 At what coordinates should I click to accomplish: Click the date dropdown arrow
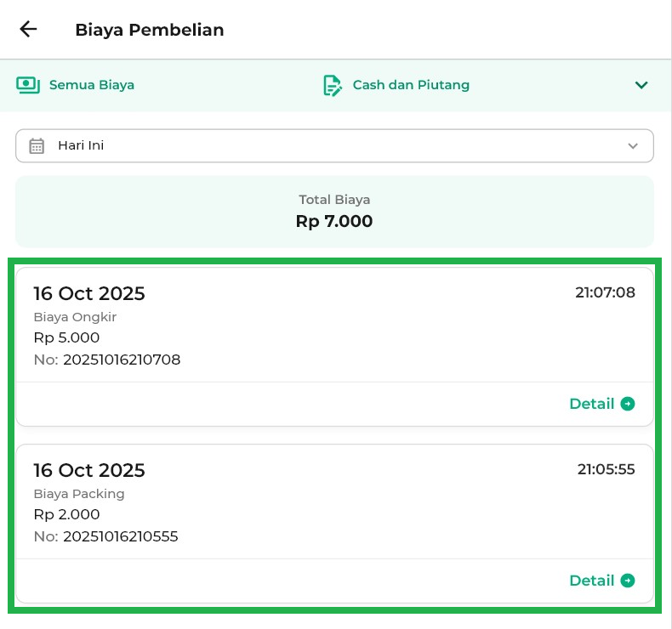[x=633, y=145]
